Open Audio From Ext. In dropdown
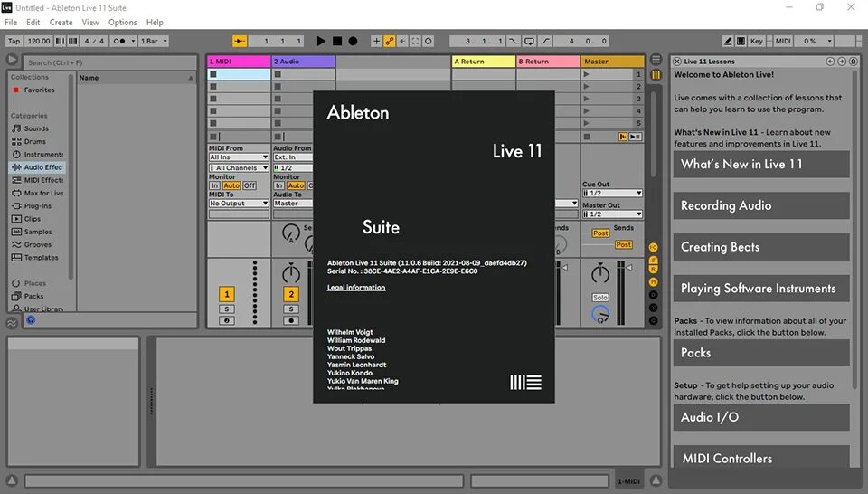The image size is (868, 494). point(293,157)
